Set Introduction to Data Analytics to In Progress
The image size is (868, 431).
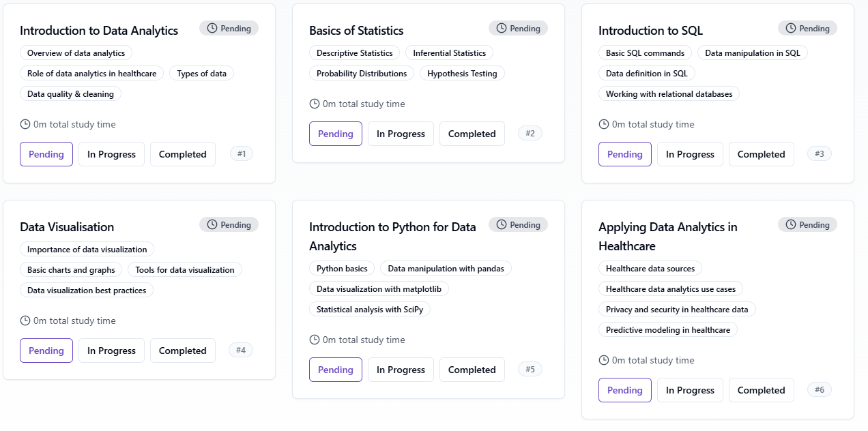[111, 154]
